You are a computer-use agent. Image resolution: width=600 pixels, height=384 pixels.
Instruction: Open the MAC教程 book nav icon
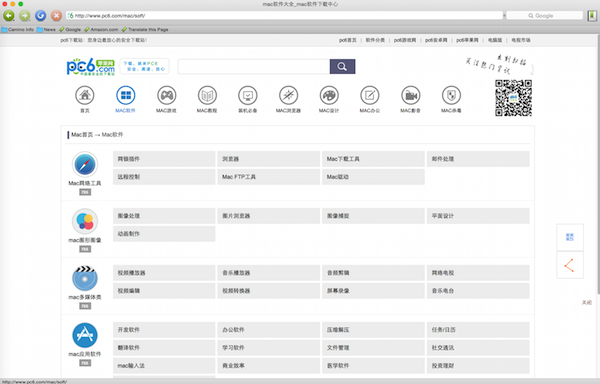(207, 95)
